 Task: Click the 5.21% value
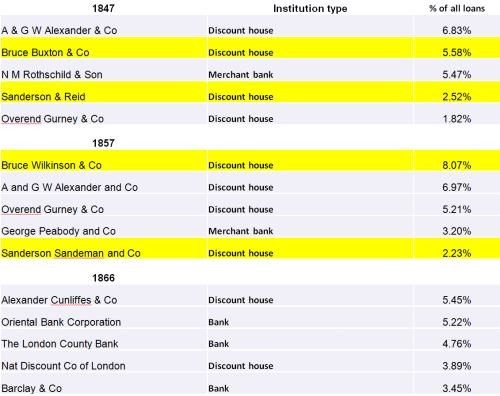(x=457, y=209)
